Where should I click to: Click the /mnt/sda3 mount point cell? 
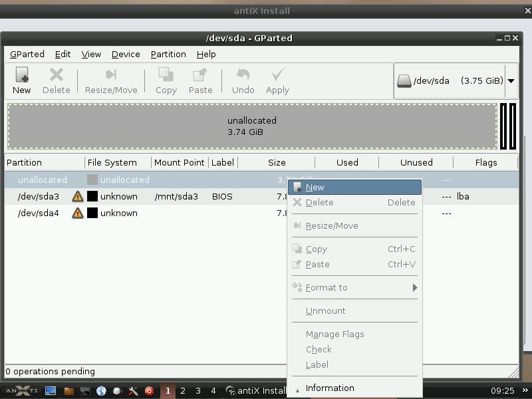[176, 196]
